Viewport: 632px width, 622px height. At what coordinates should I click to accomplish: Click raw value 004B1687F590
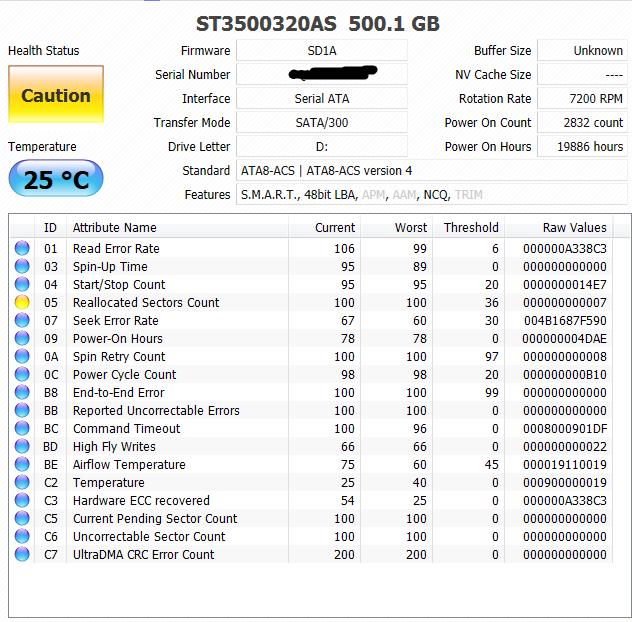(x=565, y=320)
